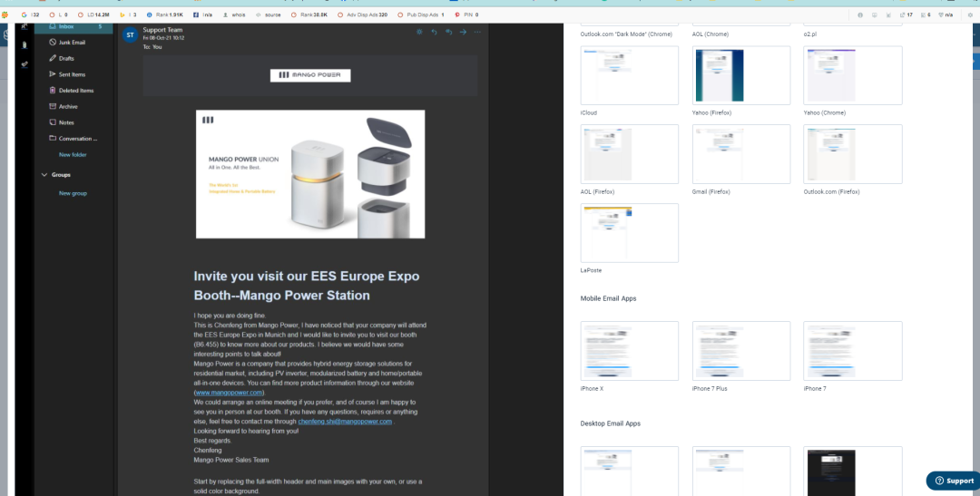Screen dimensions: 980x496
Task: Click the "Outlook.com "Dark Mode" (Chrome)" label
Action: [x=626, y=34]
